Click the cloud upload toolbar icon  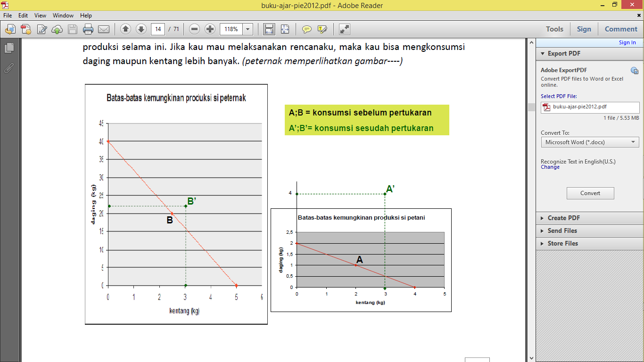click(57, 29)
